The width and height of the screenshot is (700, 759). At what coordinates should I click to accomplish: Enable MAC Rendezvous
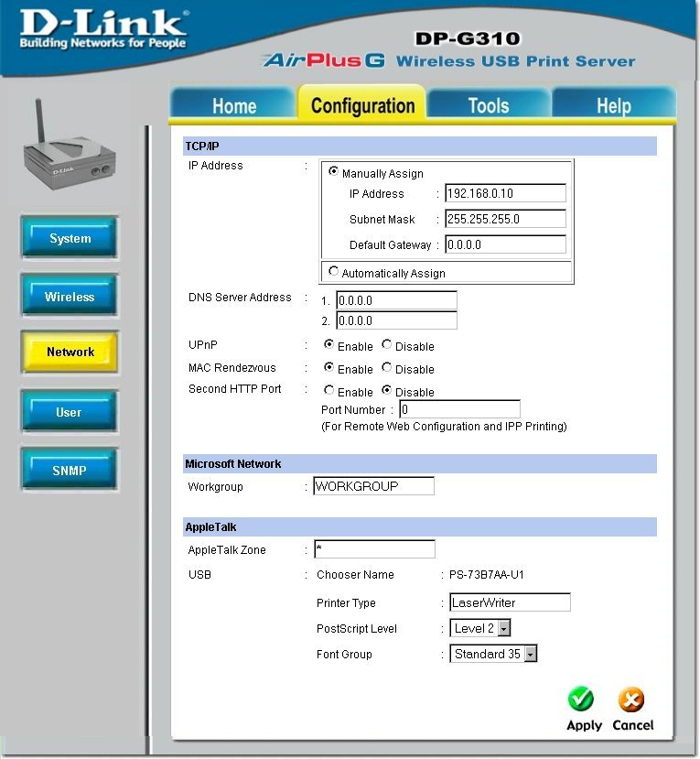pos(329,367)
